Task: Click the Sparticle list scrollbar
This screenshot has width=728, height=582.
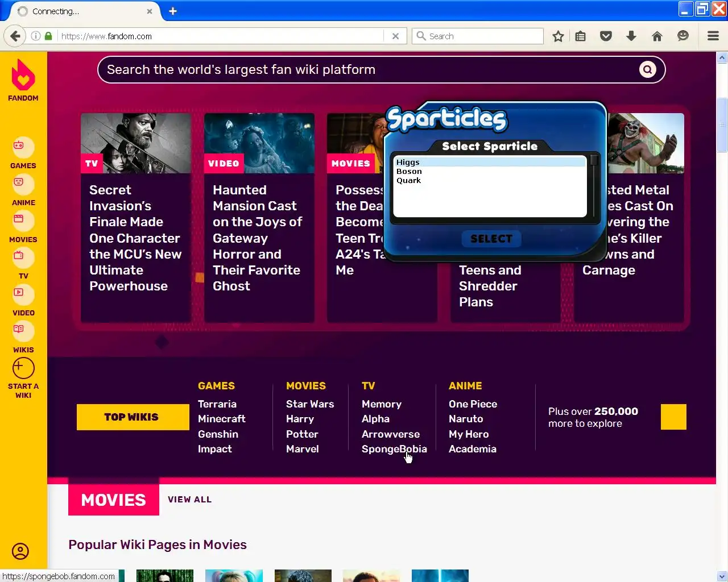Action: tap(594, 186)
